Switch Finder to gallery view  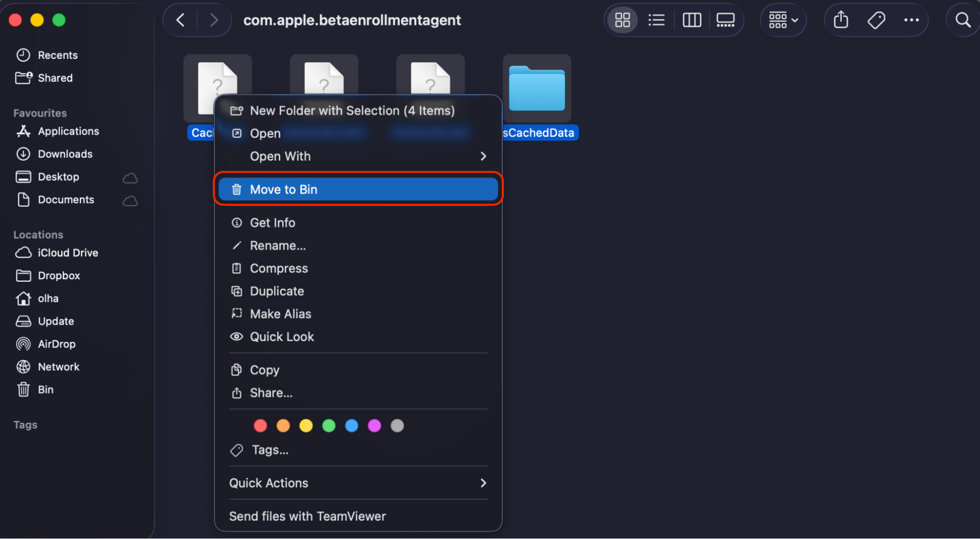point(726,20)
